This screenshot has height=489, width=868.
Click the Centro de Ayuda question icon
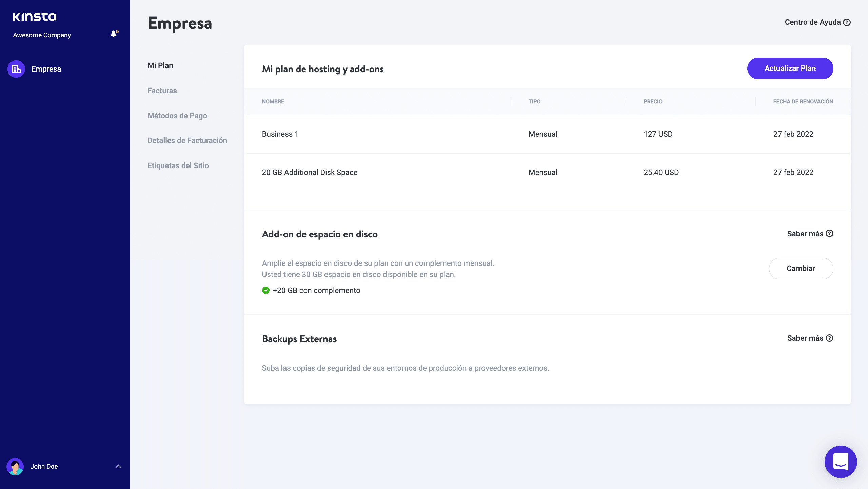point(847,22)
